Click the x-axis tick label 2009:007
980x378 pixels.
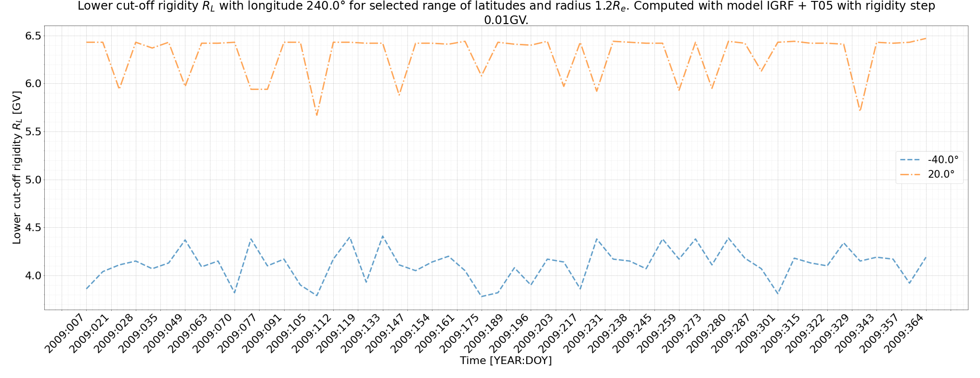[x=65, y=333]
